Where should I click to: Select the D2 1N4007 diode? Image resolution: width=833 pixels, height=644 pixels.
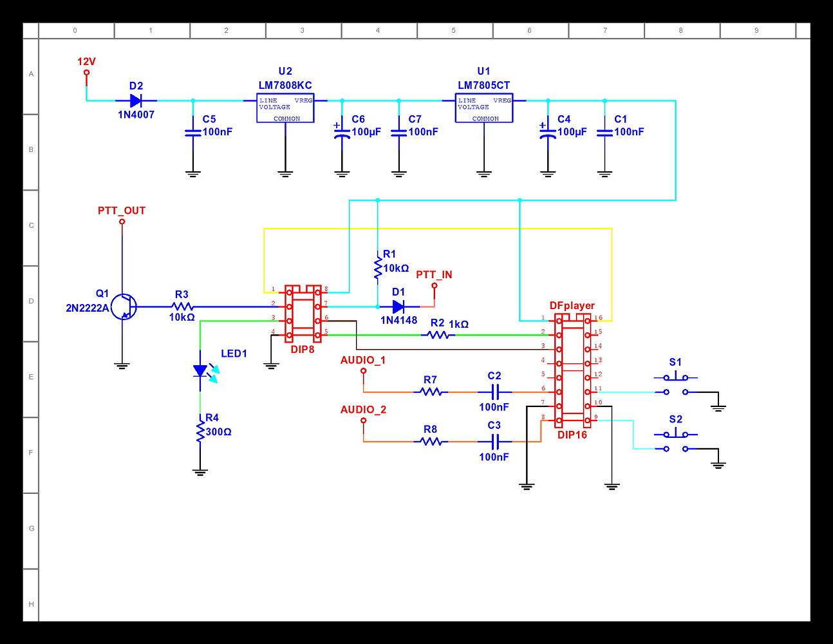pos(136,100)
